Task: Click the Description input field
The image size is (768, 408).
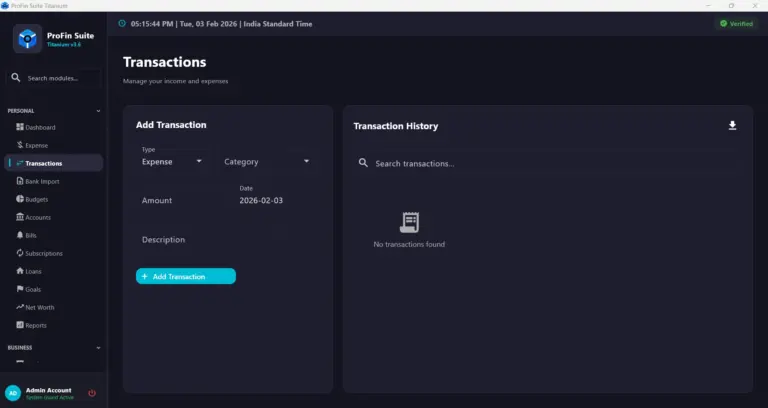Action: pyautogui.click(x=227, y=240)
